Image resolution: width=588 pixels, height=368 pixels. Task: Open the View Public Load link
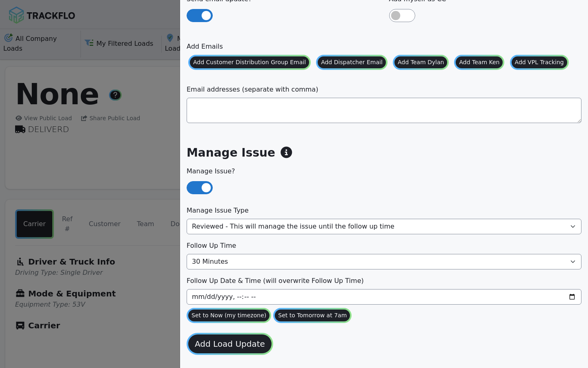coord(44,118)
